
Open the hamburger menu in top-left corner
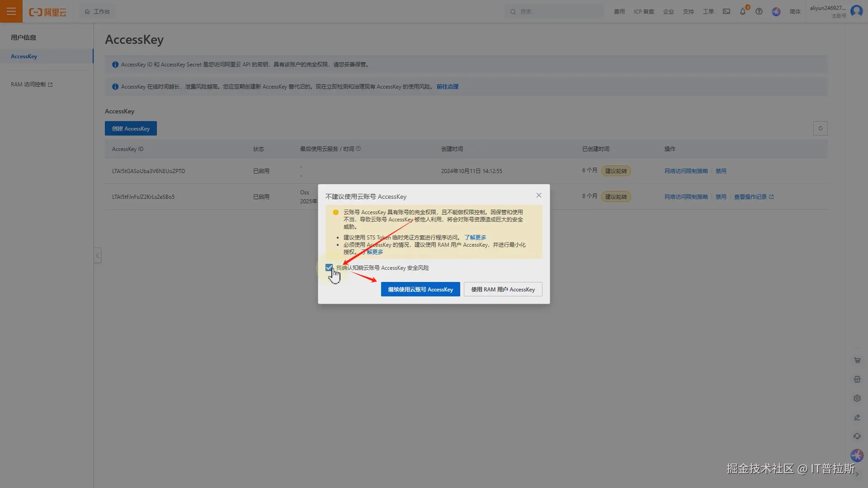[x=11, y=11]
